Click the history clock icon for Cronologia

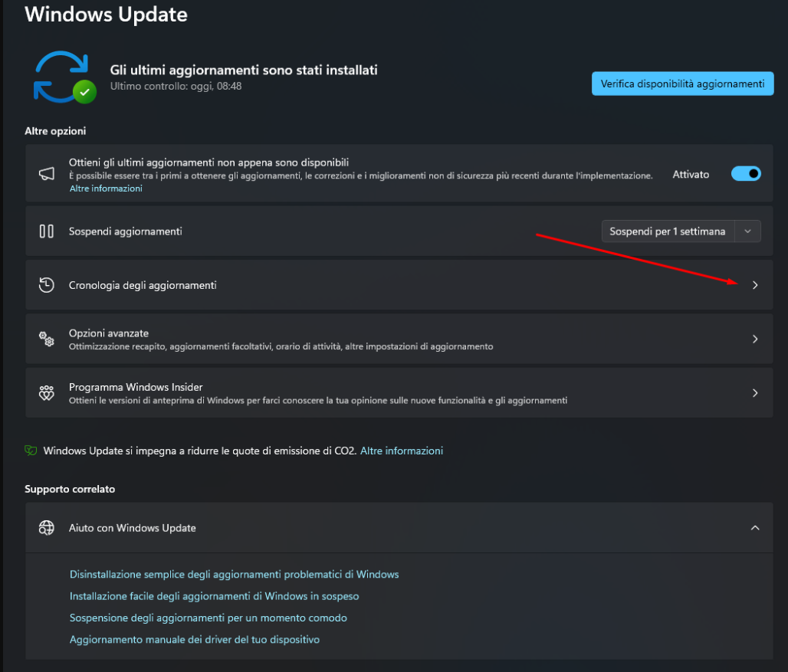coord(47,285)
